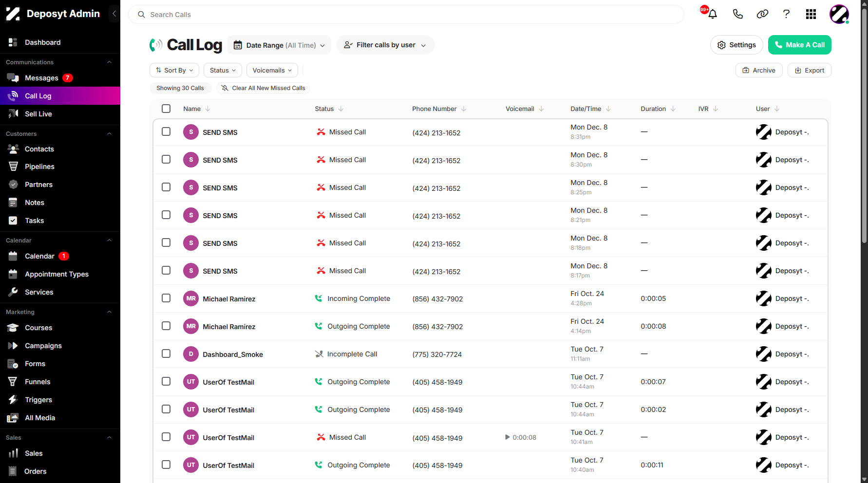Open the Voicemails filter dropdown

(272, 70)
